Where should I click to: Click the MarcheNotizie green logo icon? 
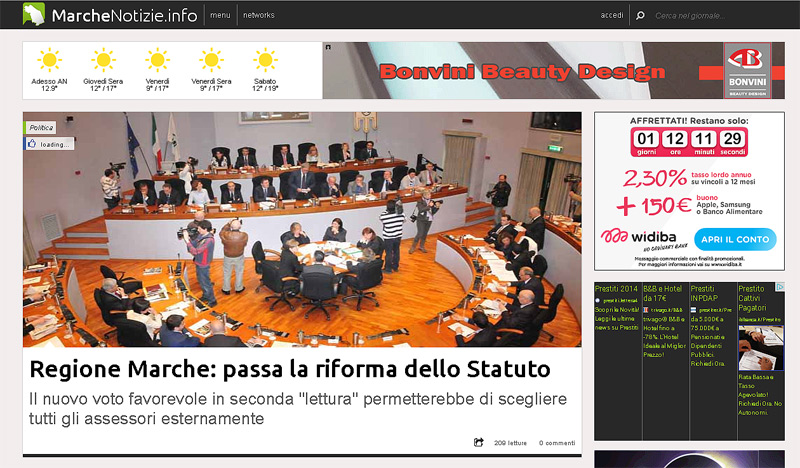point(35,15)
